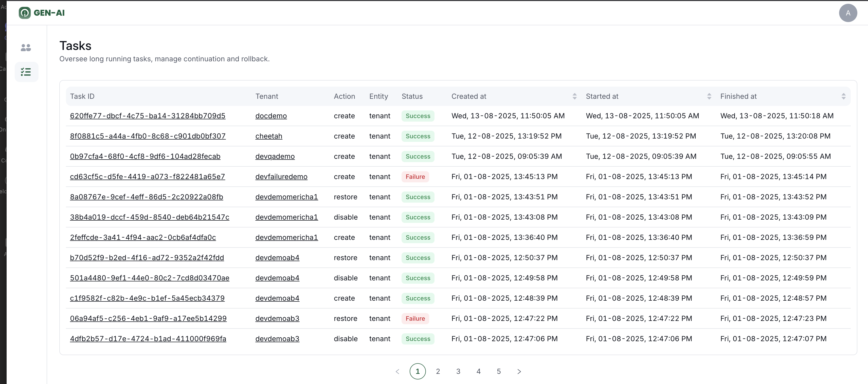
Task: Go to next page arrow
Action: click(x=519, y=371)
